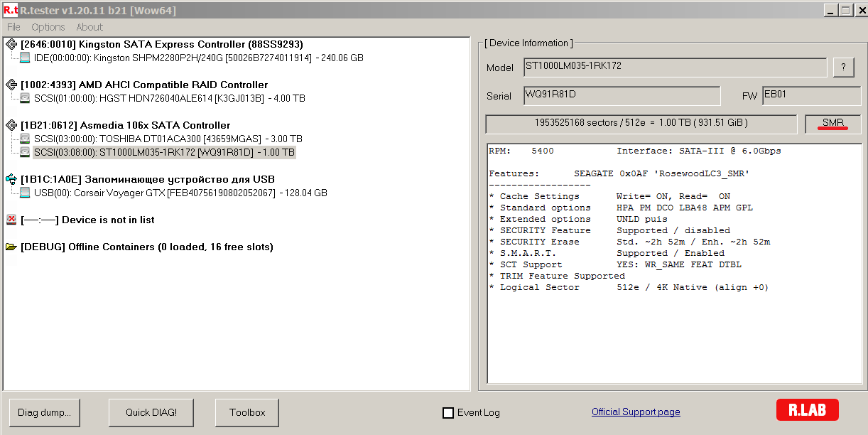The height and width of the screenshot is (435, 868).
Task: Select Asmedia 106x SATA Controller row
Action: [x=125, y=125]
